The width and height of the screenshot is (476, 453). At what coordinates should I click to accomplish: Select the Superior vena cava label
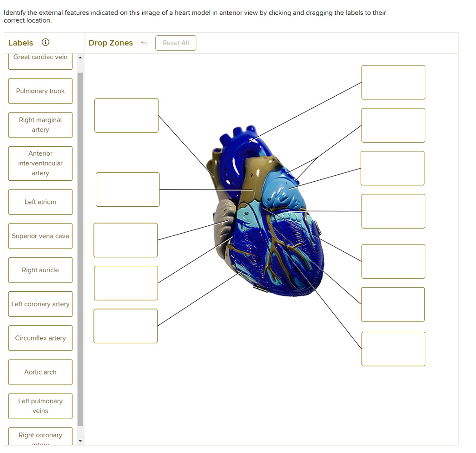40,236
